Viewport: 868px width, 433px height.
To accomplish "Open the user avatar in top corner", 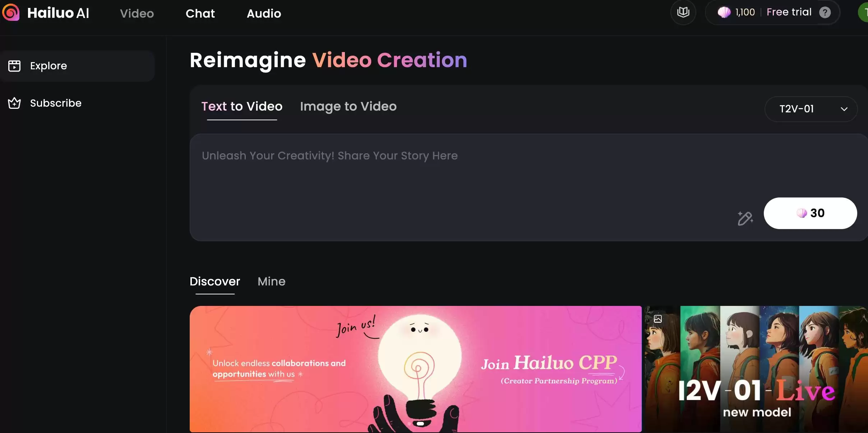I will pos(863,13).
